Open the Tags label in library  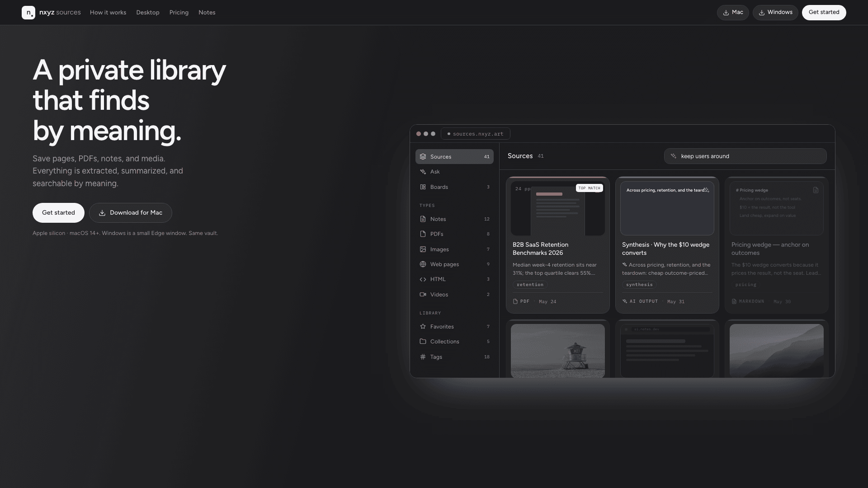tap(436, 357)
